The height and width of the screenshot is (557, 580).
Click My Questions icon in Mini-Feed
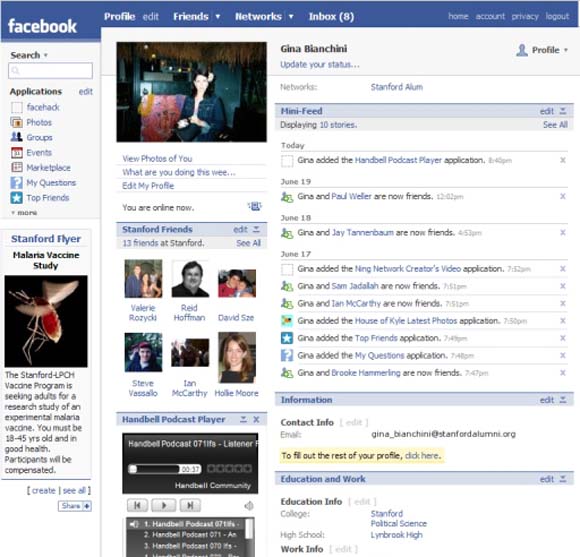coord(287,355)
